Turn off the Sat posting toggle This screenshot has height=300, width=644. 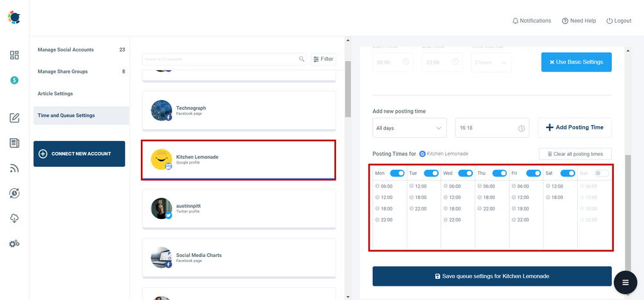tap(567, 173)
